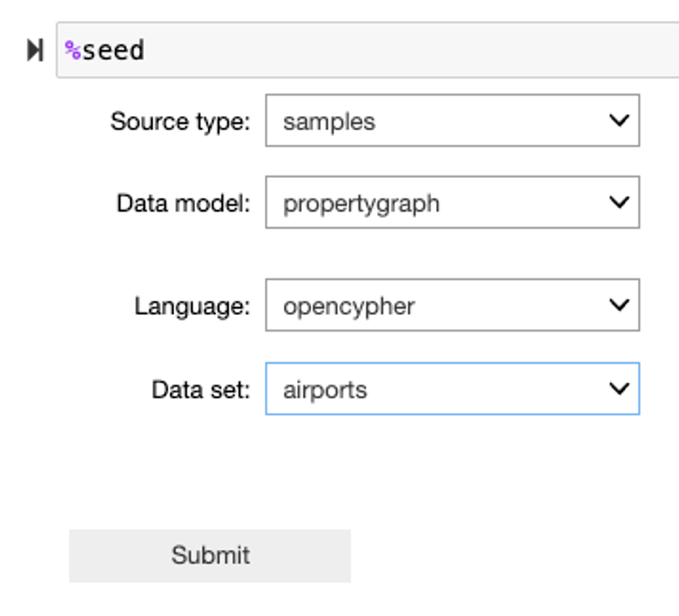Click the chevron arrow on Language selector
Image resolution: width=679 pixels, height=616 pixels.
coord(619,305)
